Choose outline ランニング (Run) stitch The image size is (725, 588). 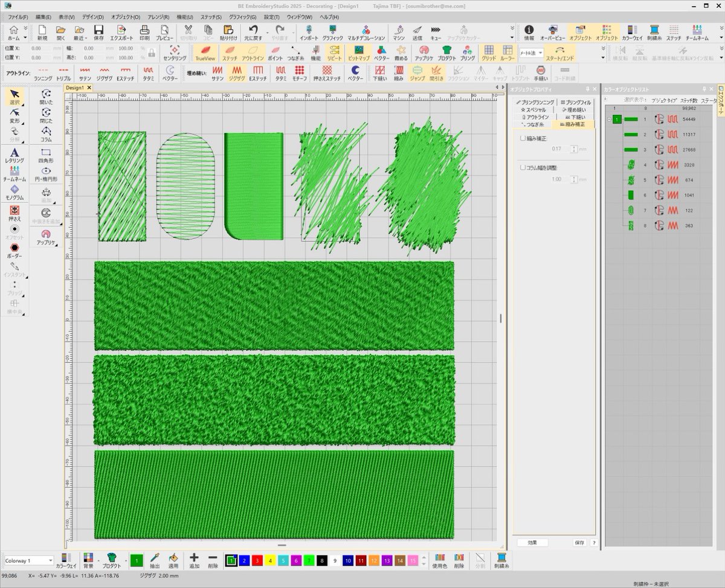tap(42, 74)
